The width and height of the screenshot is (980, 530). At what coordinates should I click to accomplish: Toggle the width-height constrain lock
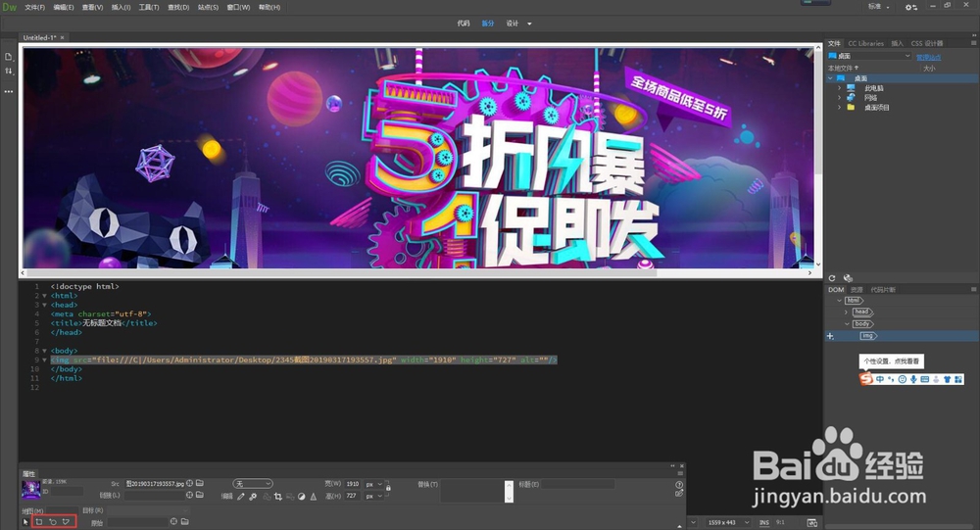[388, 486]
